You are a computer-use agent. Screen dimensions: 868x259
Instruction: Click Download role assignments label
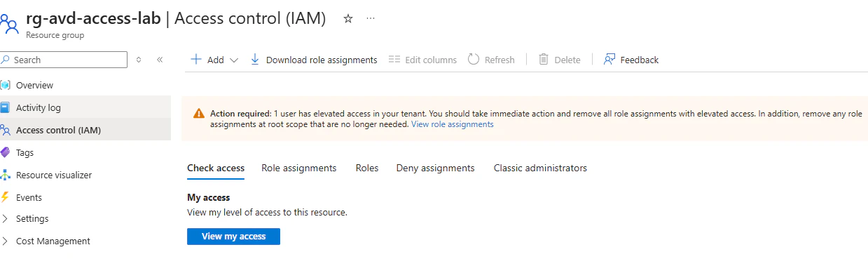[x=322, y=60]
